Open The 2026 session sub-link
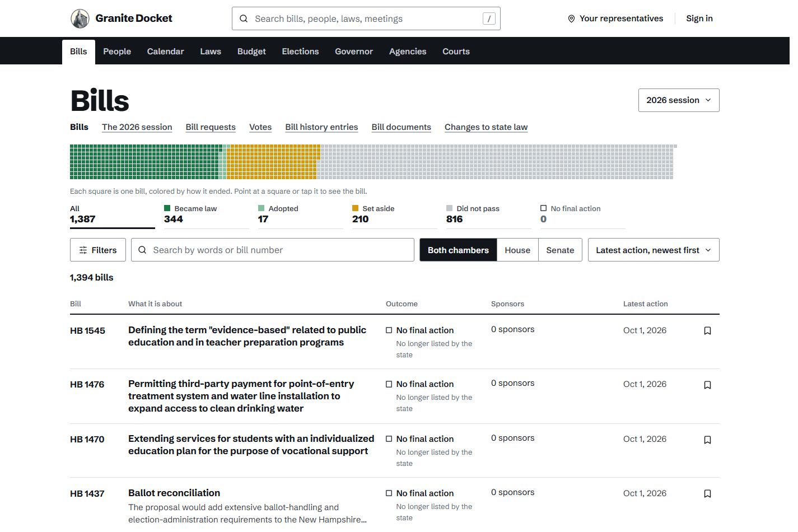 [137, 127]
